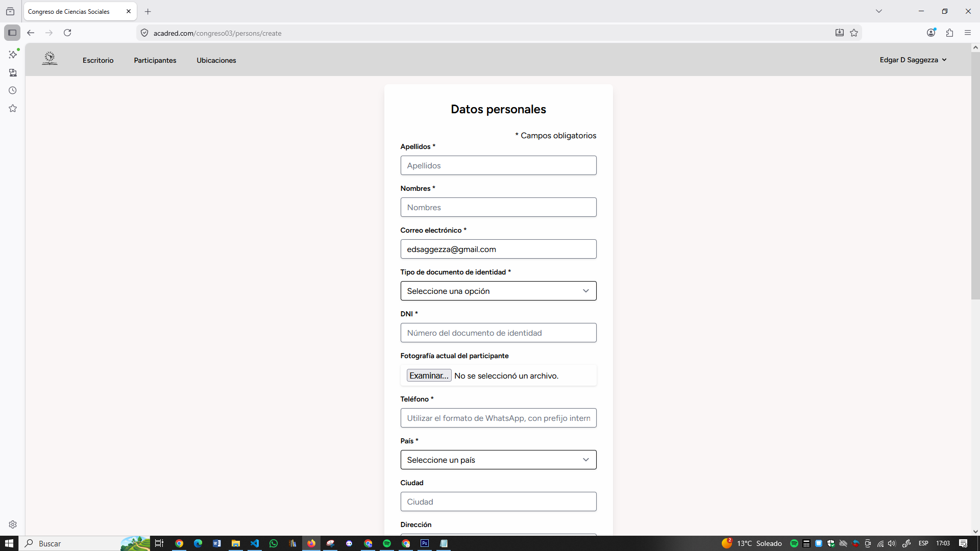The height and width of the screenshot is (551, 980).
Task: Open the Extensions puzzle icon
Action: click(949, 33)
